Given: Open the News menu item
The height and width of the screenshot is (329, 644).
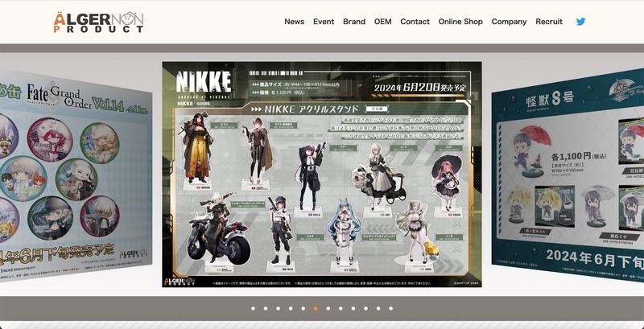Looking at the screenshot, I should (x=294, y=22).
